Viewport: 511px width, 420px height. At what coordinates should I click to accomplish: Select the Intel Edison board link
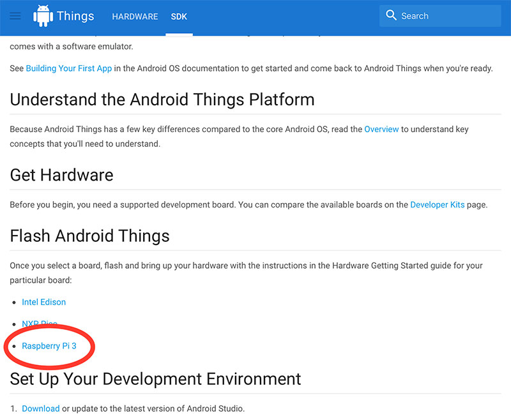[x=43, y=302]
